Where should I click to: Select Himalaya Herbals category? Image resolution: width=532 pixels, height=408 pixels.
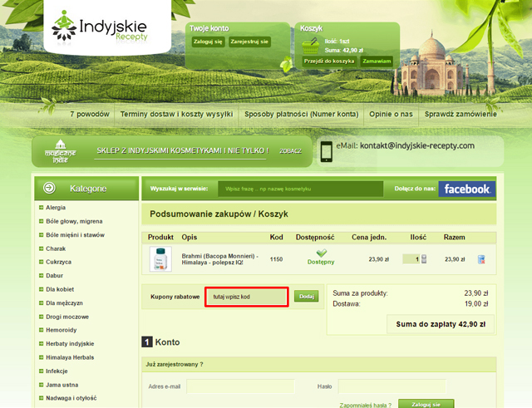[70, 357]
